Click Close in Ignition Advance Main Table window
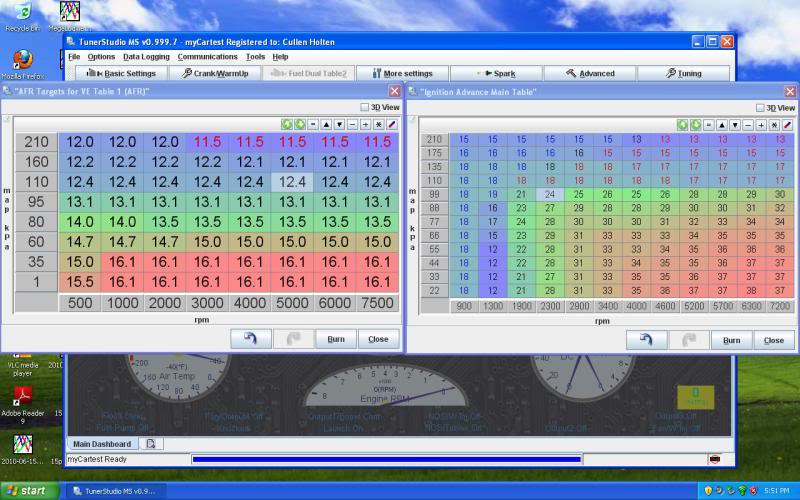This screenshot has height=500, width=800. [x=774, y=340]
